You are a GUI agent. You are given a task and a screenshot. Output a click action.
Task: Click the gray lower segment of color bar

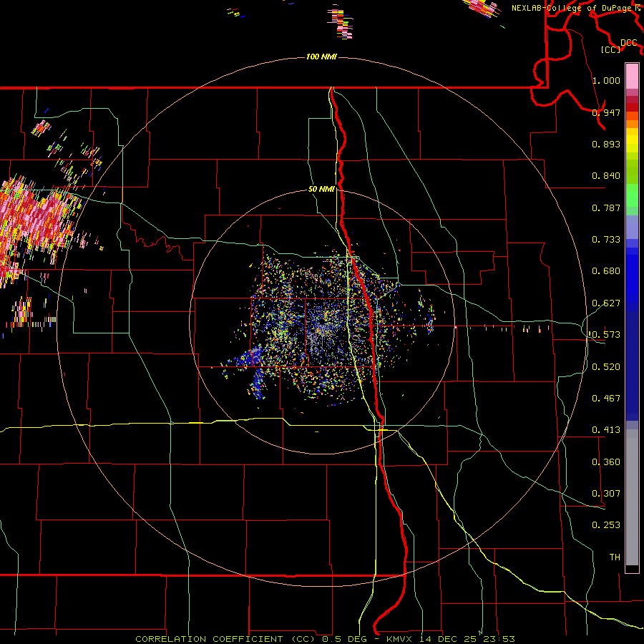[632, 497]
